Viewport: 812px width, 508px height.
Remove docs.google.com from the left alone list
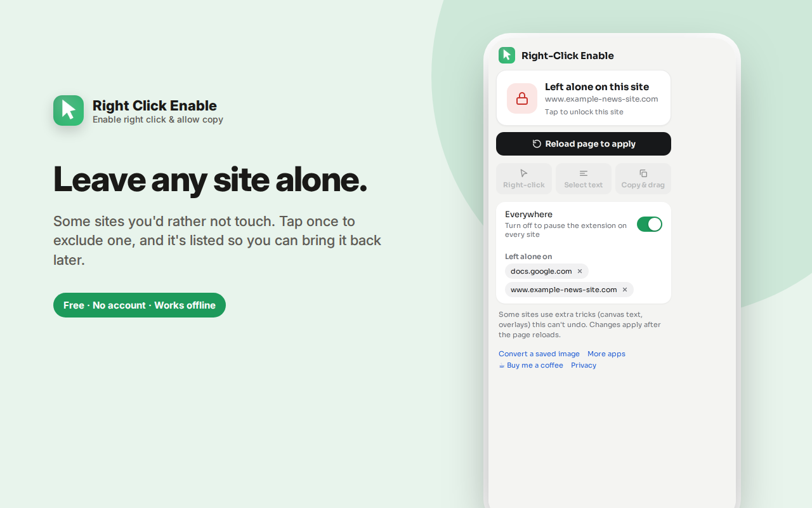(x=580, y=271)
